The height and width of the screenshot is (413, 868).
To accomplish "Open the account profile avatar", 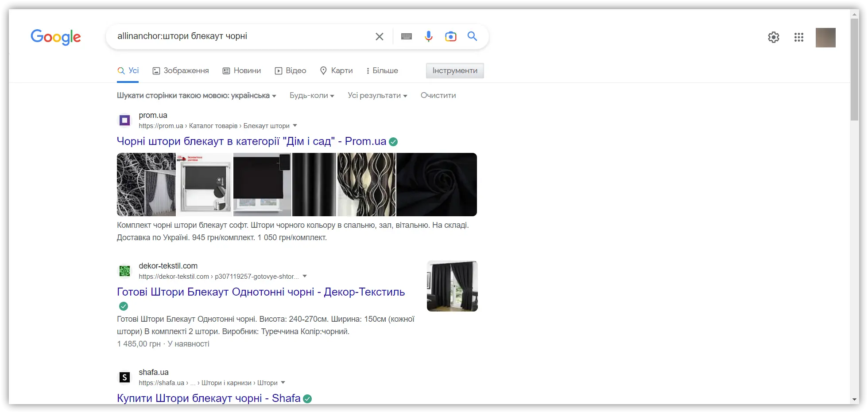I will pyautogui.click(x=825, y=38).
